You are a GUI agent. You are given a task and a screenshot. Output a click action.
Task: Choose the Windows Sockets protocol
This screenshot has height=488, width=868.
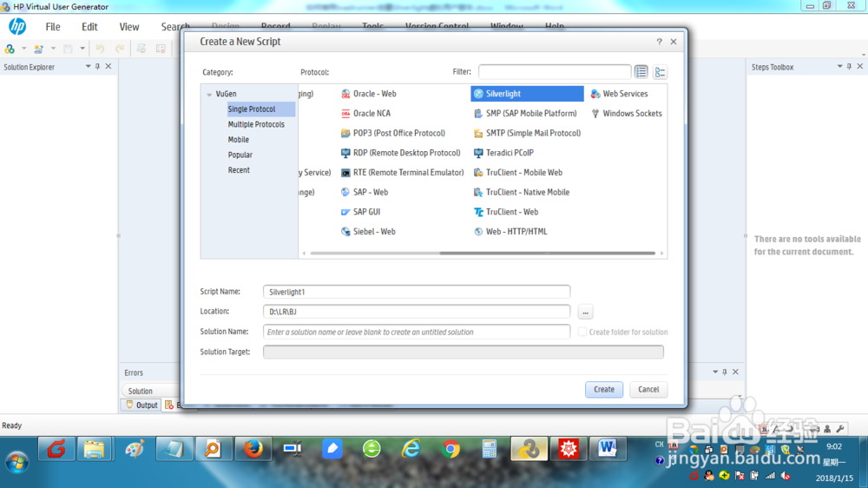click(x=626, y=114)
